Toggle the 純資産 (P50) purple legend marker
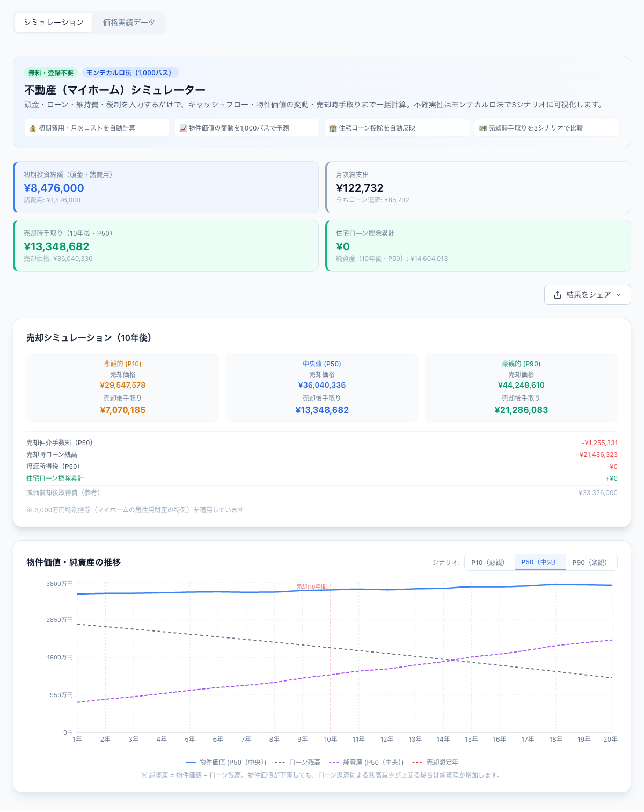This screenshot has height=812, width=644. (x=334, y=762)
